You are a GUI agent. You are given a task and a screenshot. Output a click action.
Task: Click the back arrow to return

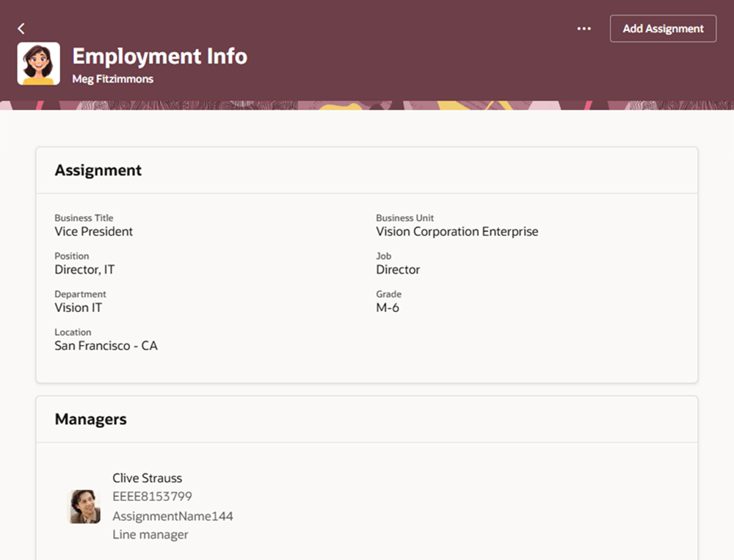(x=21, y=28)
